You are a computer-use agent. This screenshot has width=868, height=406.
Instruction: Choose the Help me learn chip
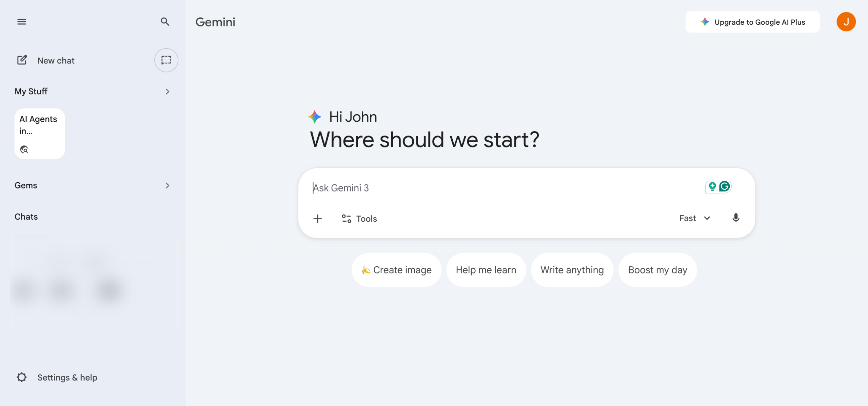pyautogui.click(x=486, y=270)
